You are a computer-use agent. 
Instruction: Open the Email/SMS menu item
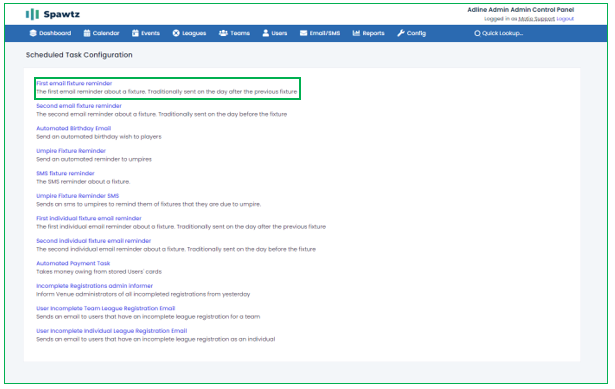(320, 33)
